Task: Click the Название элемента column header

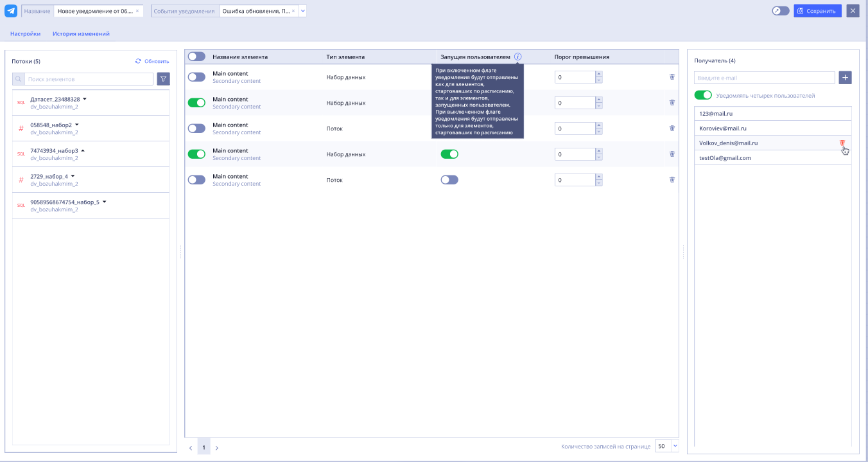Action: (x=240, y=57)
